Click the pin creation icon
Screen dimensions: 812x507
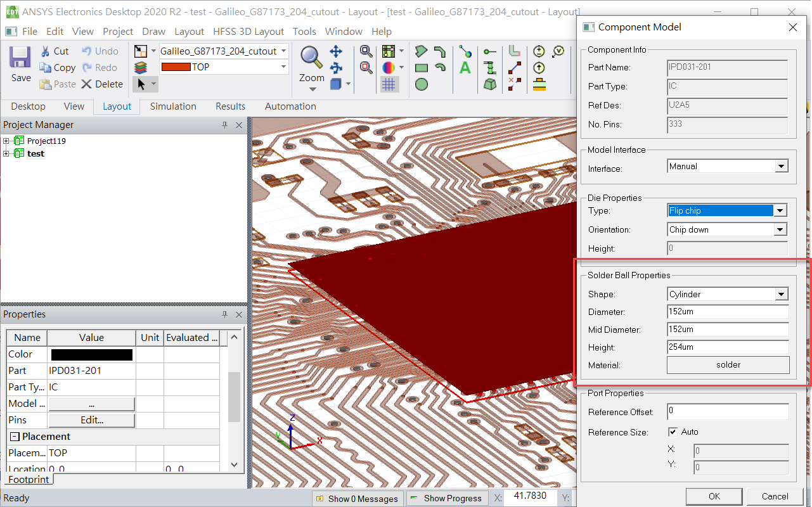(x=489, y=51)
